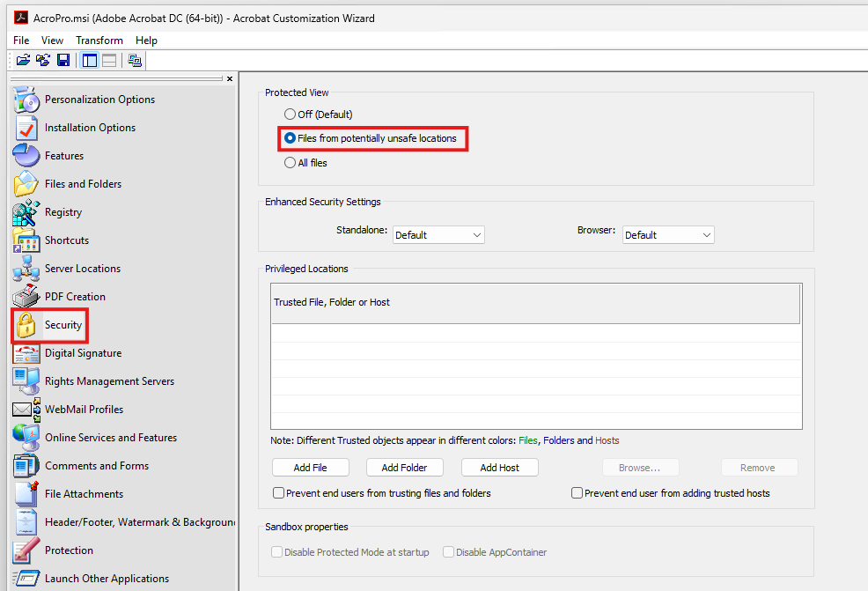Open the Transform menu
The width and height of the screenshot is (868, 591).
99,41
